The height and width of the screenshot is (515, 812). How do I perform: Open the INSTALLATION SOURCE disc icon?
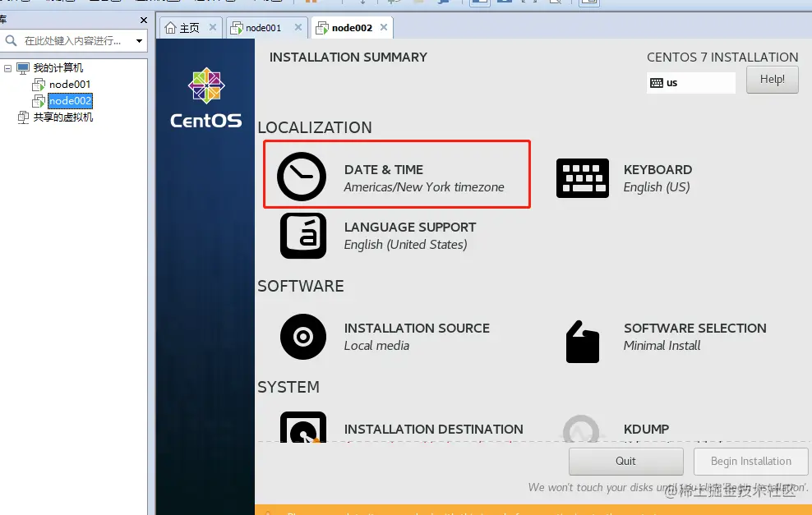pos(303,337)
